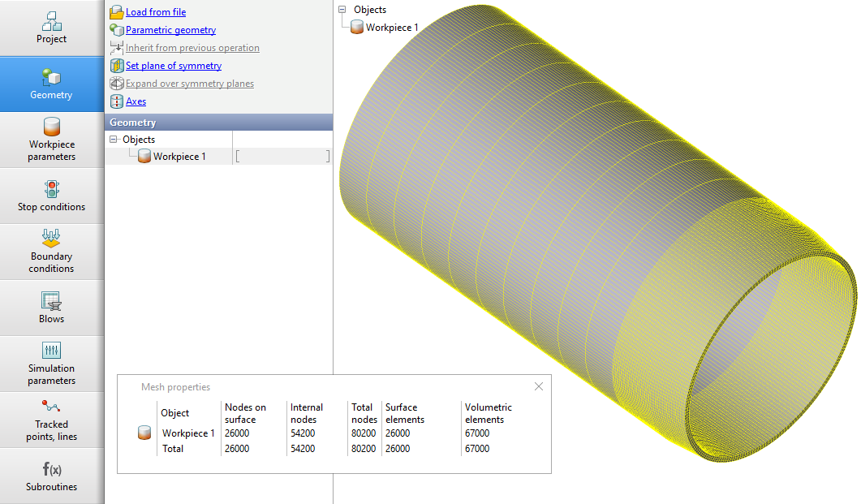The height and width of the screenshot is (504, 861).
Task: Select Workpiece 1 in viewport tree
Action: click(391, 28)
